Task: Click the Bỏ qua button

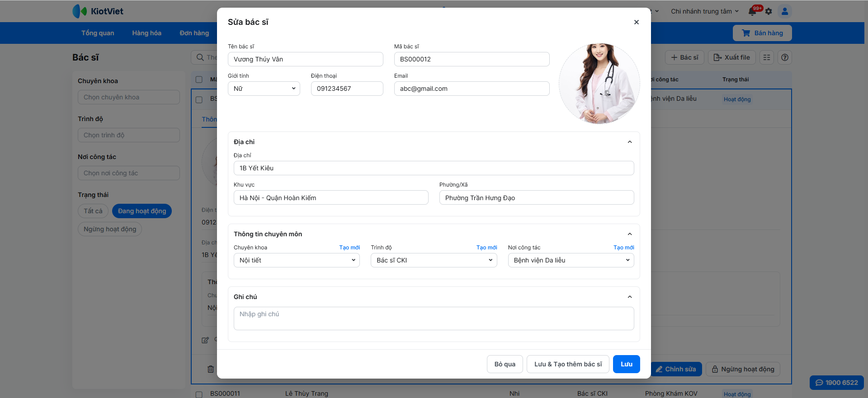Action: 505,364
